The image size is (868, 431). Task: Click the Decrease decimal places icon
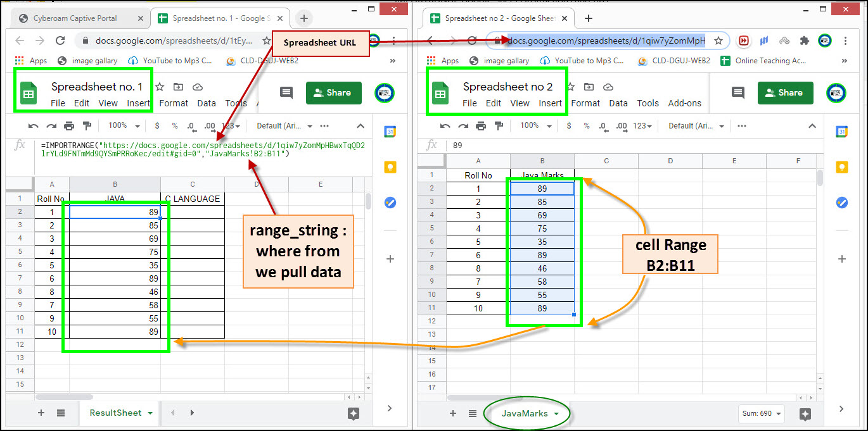(604, 125)
